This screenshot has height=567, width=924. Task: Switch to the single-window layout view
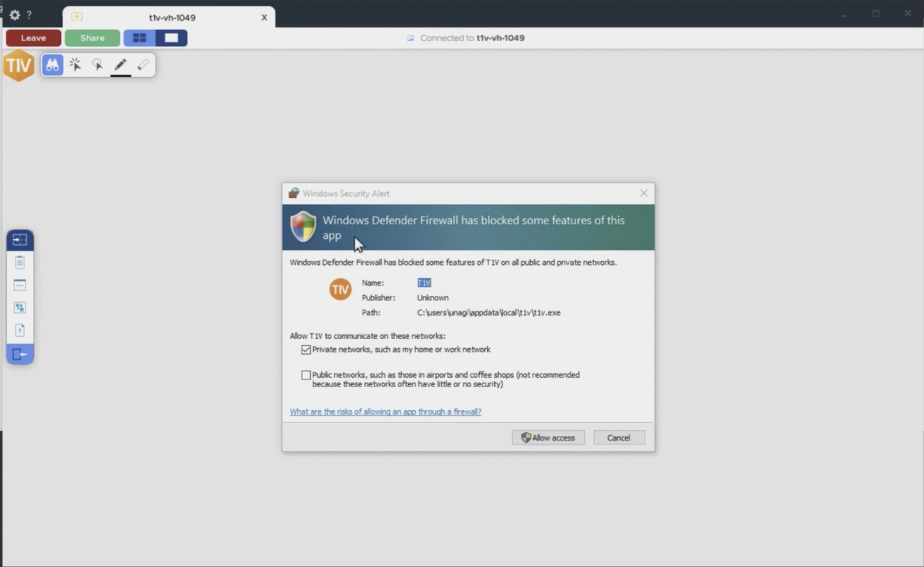pyautogui.click(x=171, y=38)
